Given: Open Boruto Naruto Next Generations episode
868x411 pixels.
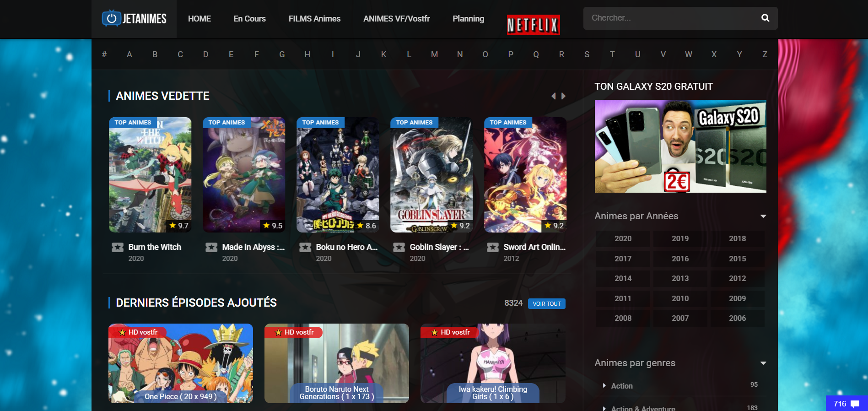Looking at the screenshot, I should pyautogui.click(x=337, y=363).
